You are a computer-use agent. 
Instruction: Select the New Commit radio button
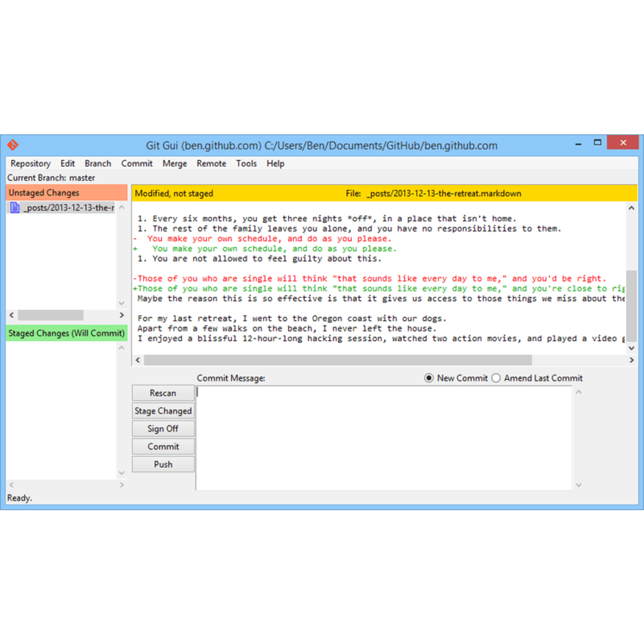(429, 378)
